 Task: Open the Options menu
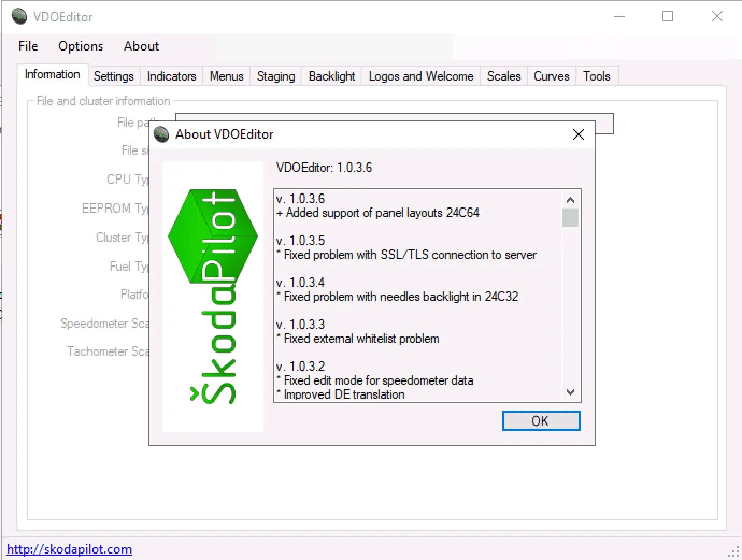coord(81,46)
